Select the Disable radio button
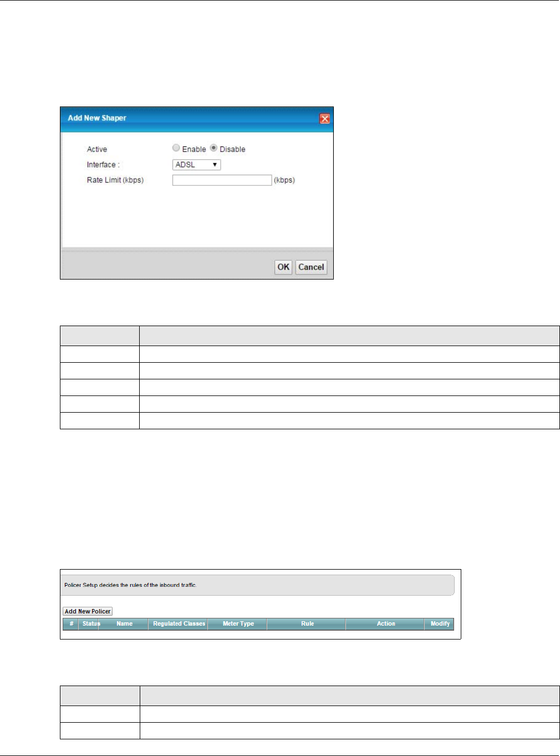Viewport: 560px width, 756px height. point(213,148)
